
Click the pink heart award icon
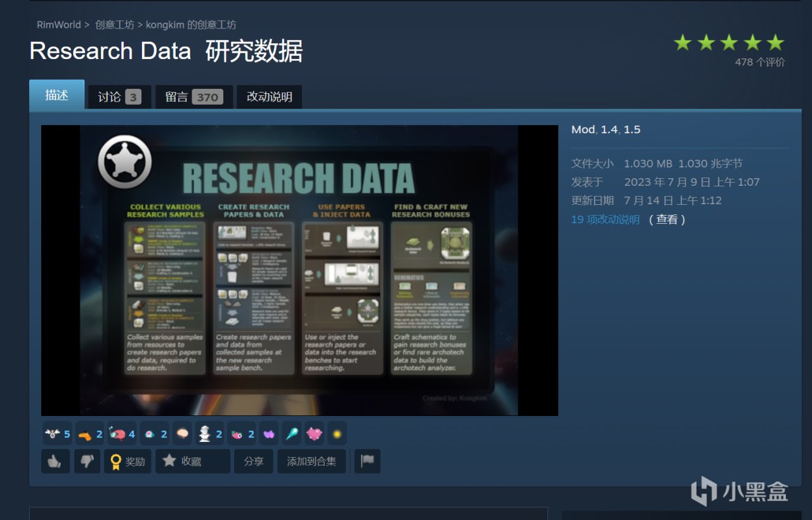(315, 434)
